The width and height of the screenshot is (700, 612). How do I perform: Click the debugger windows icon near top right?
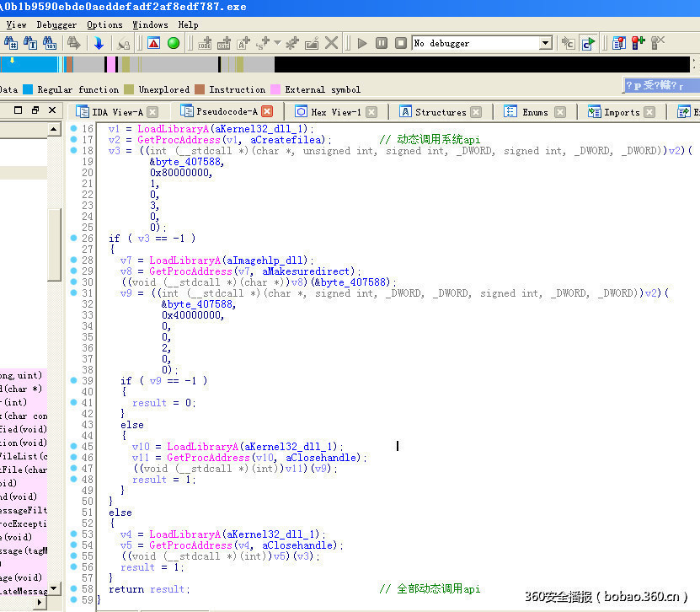click(x=621, y=42)
